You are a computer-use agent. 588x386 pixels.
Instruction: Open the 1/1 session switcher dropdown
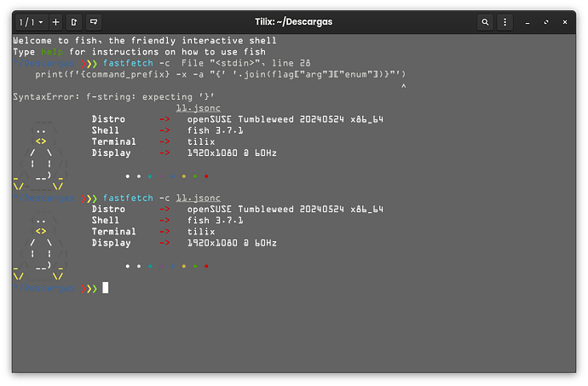point(32,22)
